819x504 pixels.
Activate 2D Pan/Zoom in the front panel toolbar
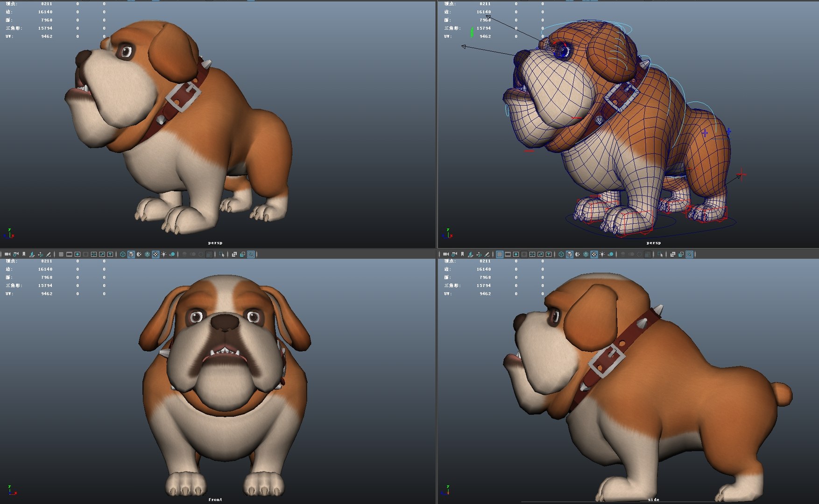click(40, 254)
